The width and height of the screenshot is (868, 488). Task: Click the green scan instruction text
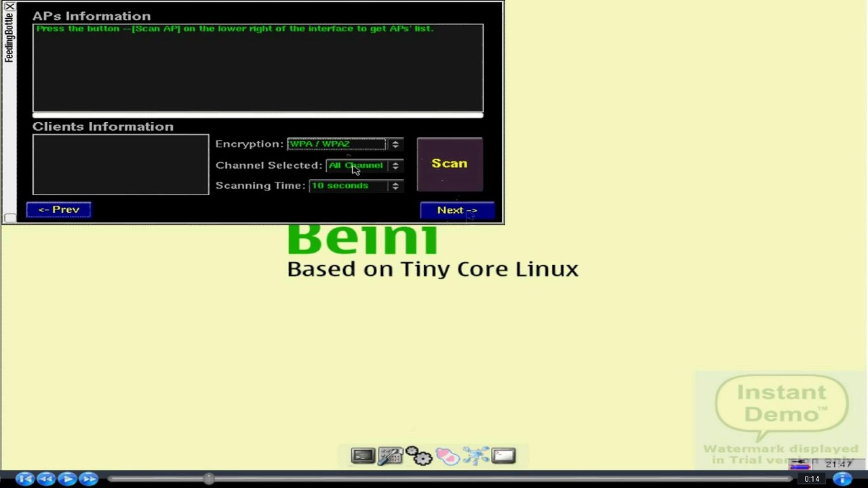[235, 29]
